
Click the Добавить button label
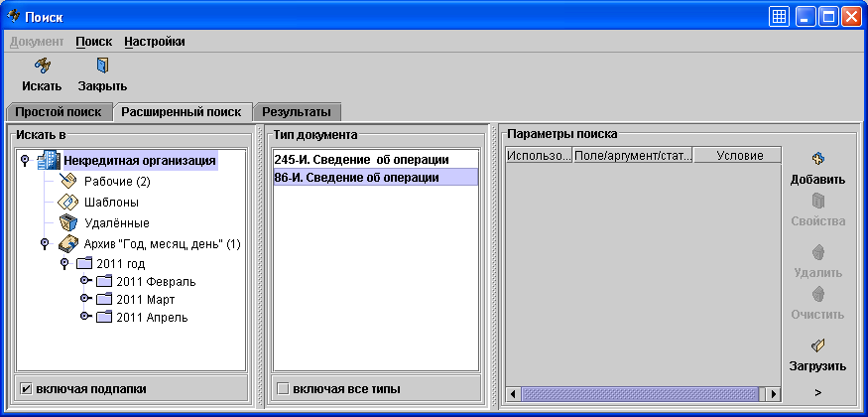(x=817, y=180)
